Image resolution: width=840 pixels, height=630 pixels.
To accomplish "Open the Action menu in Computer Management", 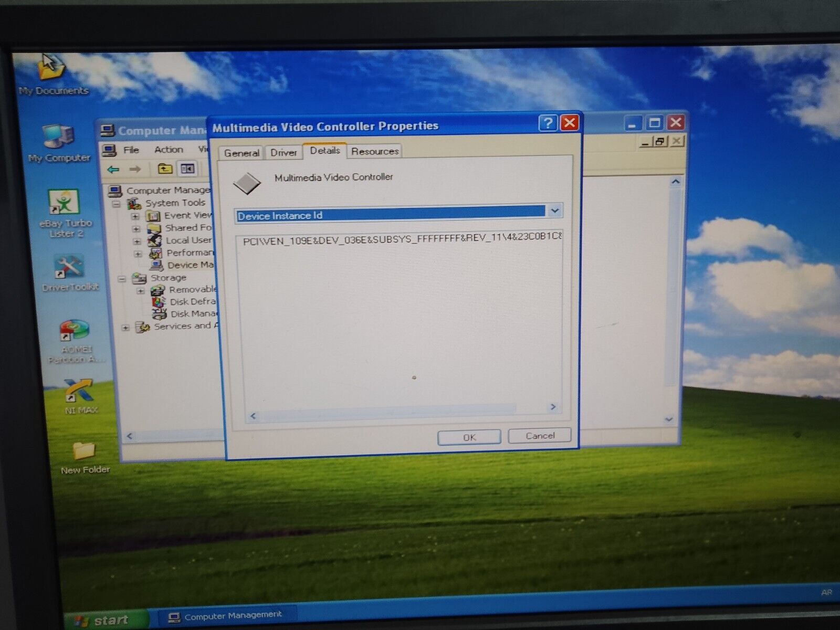I will click(169, 150).
